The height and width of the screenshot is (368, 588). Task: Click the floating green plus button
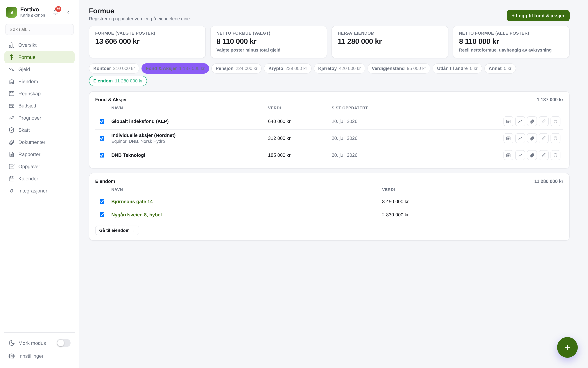[x=567, y=347]
